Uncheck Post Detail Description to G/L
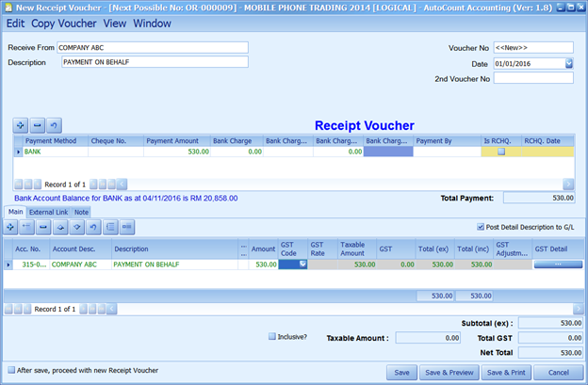The width and height of the screenshot is (588, 385). click(482, 227)
